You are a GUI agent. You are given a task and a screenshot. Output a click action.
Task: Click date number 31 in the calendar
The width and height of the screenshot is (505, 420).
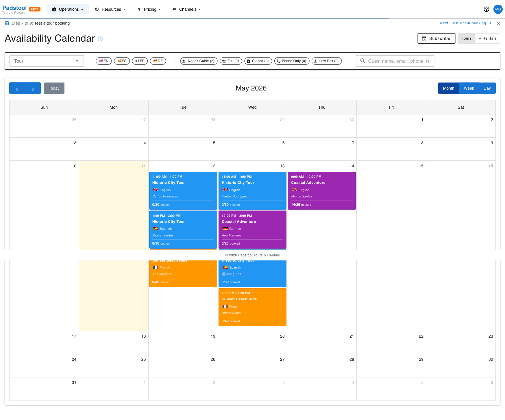[x=74, y=383]
